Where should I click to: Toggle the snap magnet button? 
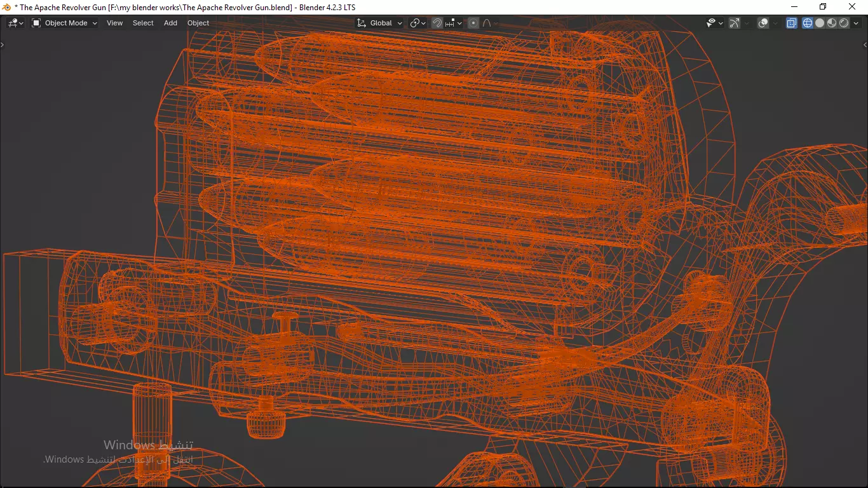(437, 23)
